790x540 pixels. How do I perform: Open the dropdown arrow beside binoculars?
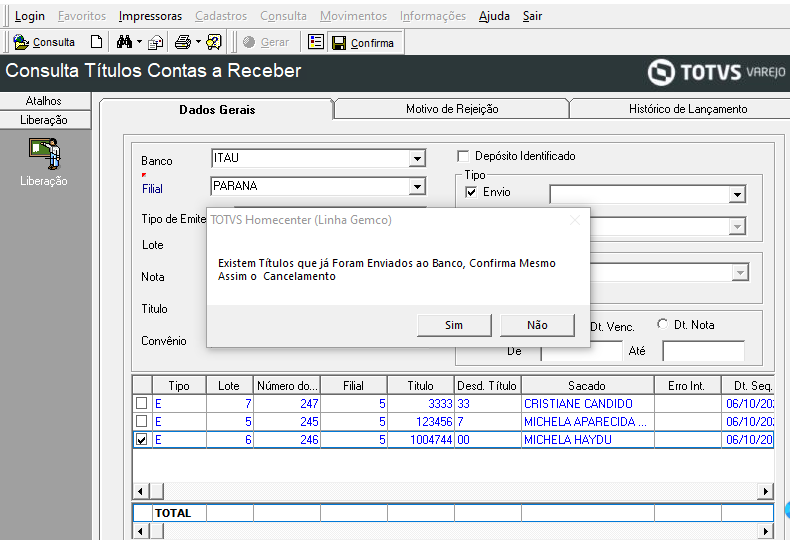(x=139, y=42)
